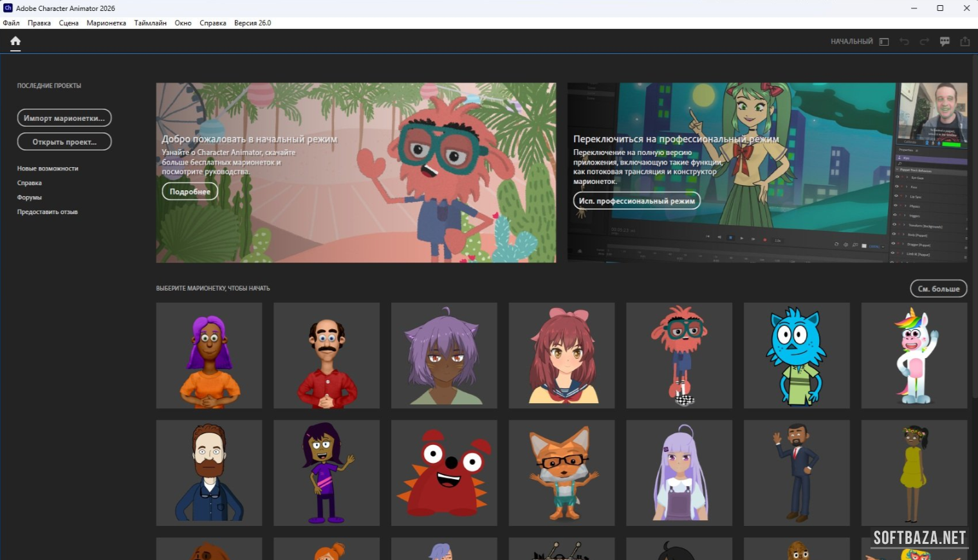This screenshot has height=560, width=978.
Task: Open the feedback speech bubble icon
Action: coord(945,42)
